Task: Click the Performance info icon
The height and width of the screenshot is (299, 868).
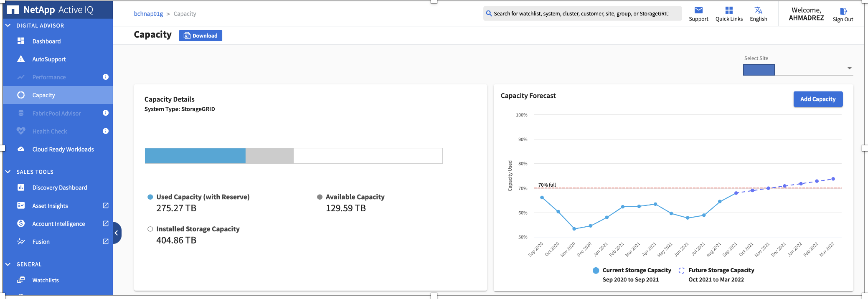Action: coord(106,77)
